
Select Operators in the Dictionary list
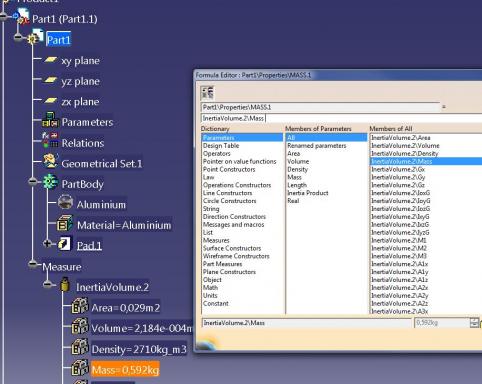pyautogui.click(x=217, y=154)
